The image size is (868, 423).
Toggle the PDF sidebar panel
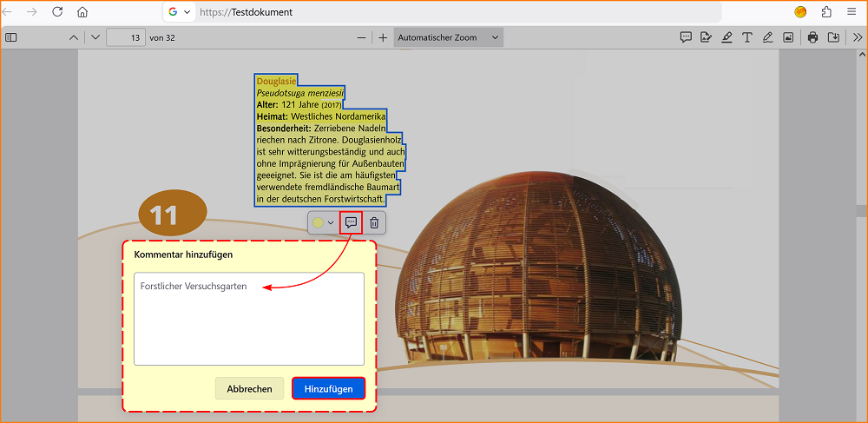click(x=11, y=37)
